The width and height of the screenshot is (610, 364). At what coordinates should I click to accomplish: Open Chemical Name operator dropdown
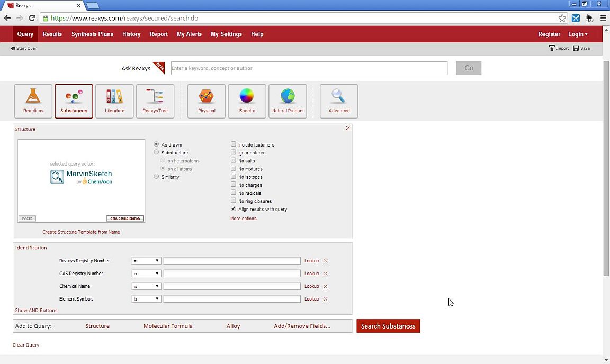point(146,286)
